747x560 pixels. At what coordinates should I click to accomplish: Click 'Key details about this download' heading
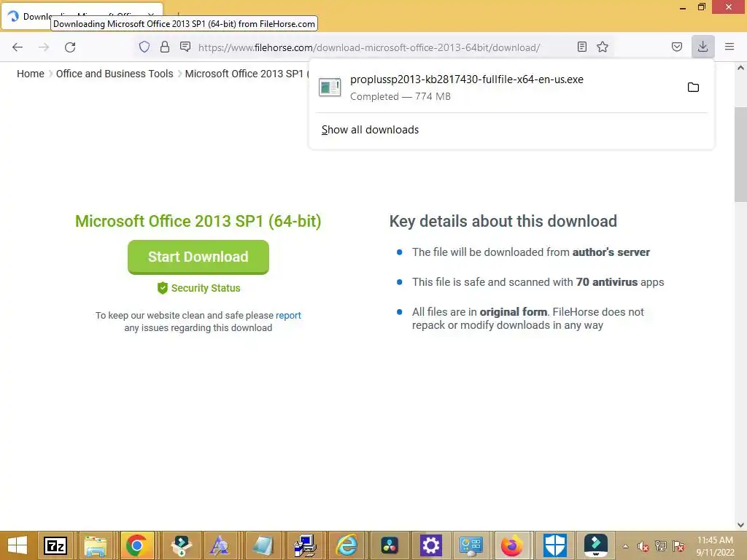pos(503,222)
